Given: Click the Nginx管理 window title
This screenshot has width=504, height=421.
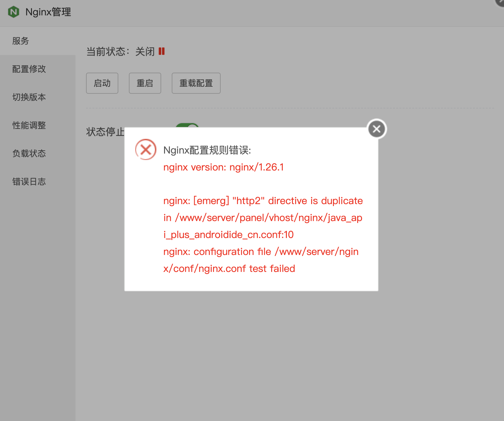Looking at the screenshot, I should (x=48, y=12).
